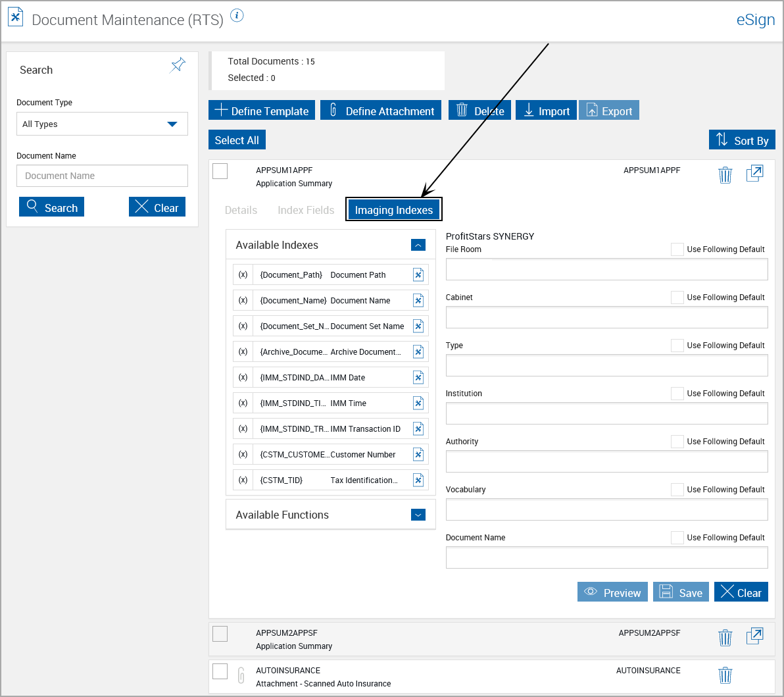This screenshot has width=784, height=697.
Task: Click the icon beside Customer Number index
Action: (418, 454)
